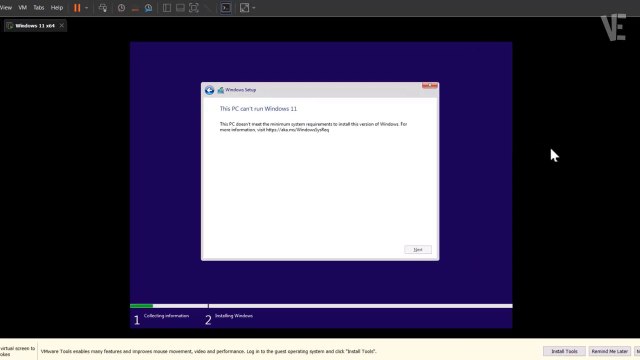Click the Installing Windows step label
Screen dimensions: 640x360
coord(234,316)
